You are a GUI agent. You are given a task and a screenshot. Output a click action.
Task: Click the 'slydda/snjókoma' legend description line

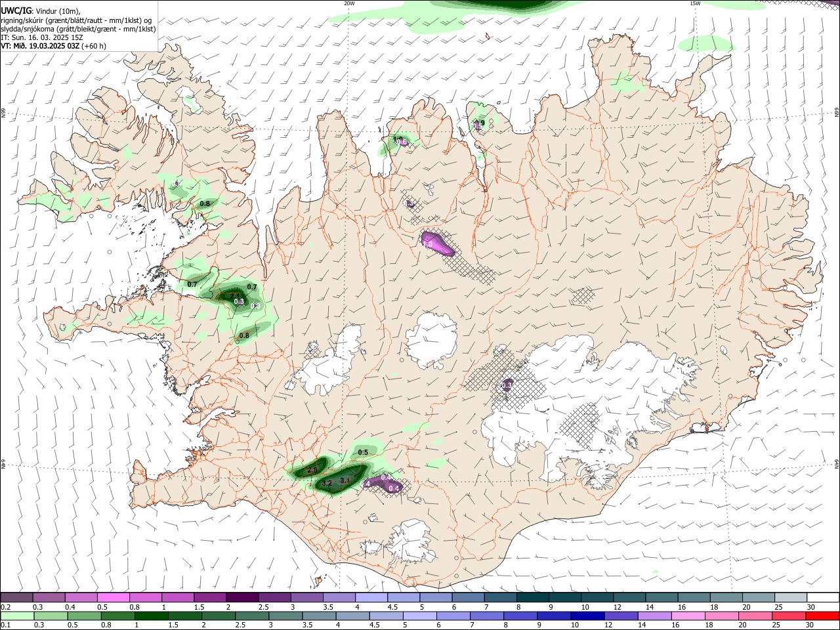pyautogui.click(x=78, y=29)
